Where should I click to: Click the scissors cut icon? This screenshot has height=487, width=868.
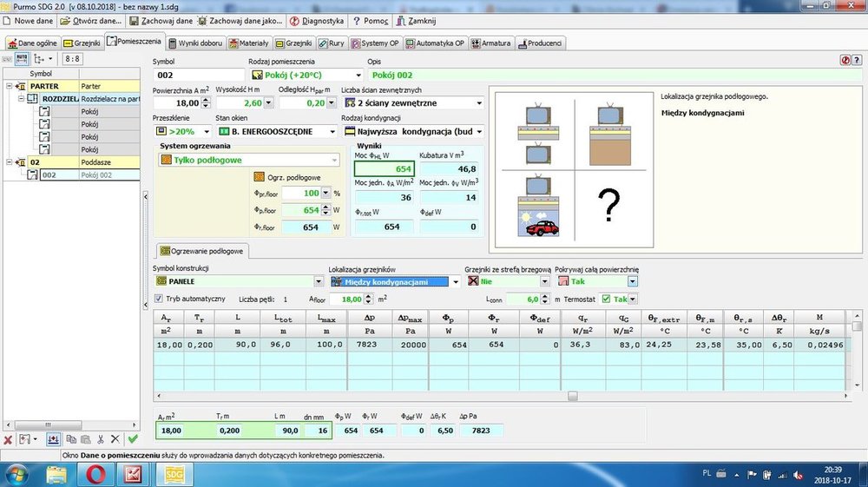click(x=101, y=439)
